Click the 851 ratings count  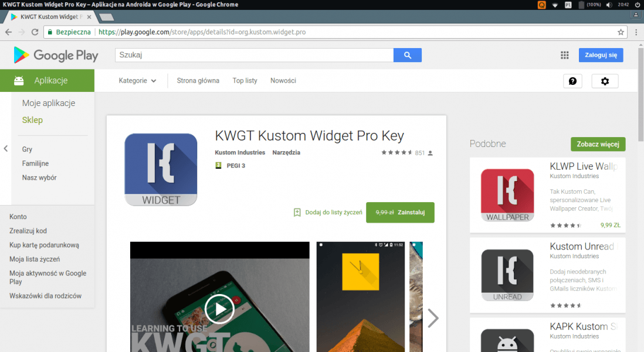[x=420, y=153]
